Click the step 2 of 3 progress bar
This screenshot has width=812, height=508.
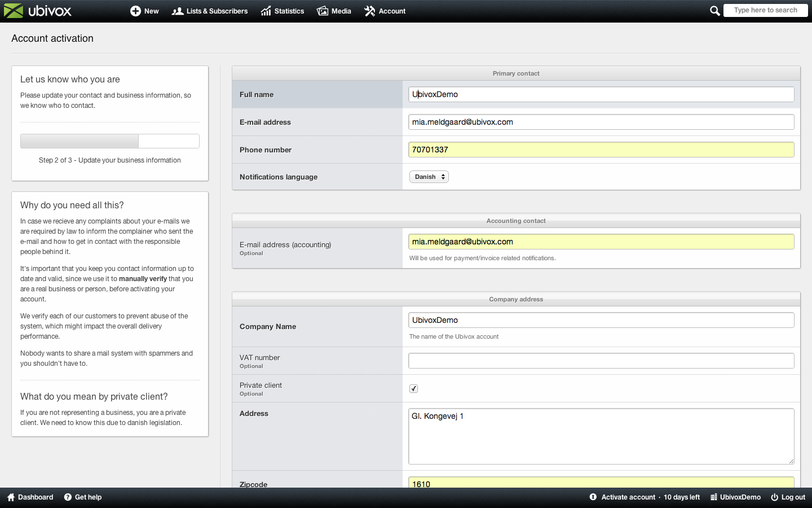(110, 141)
